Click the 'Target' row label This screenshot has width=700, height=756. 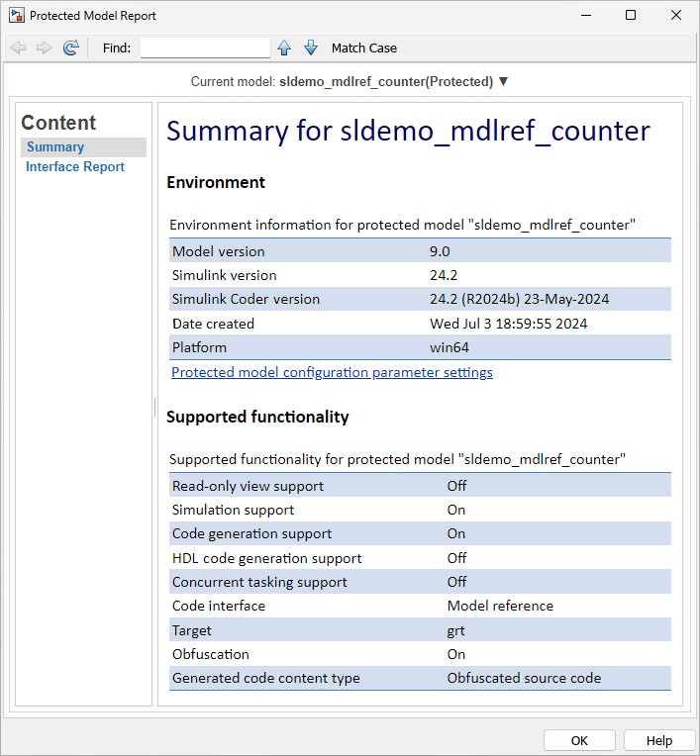pyautogui.click(x=191, y=630)
